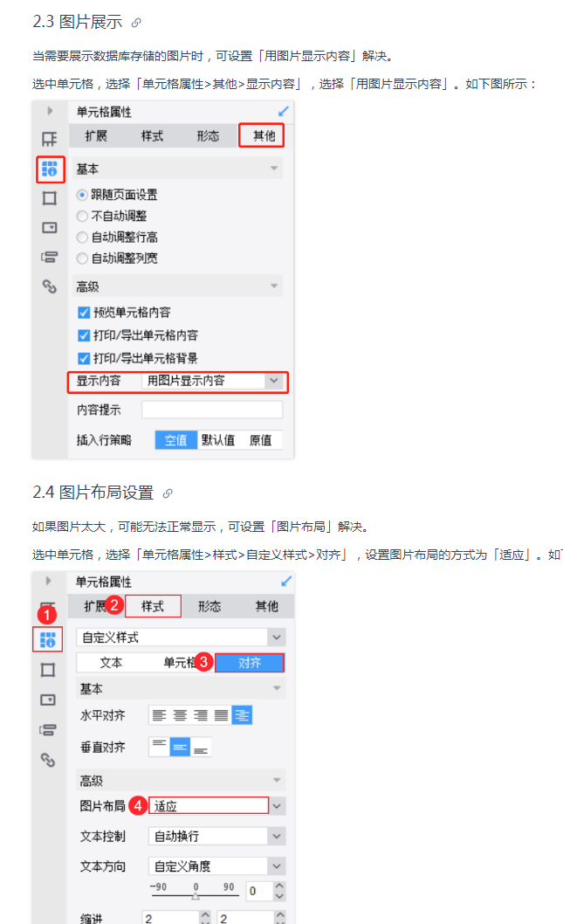Click the hyperlink chain icon in upper sidebar

(50, 286)
